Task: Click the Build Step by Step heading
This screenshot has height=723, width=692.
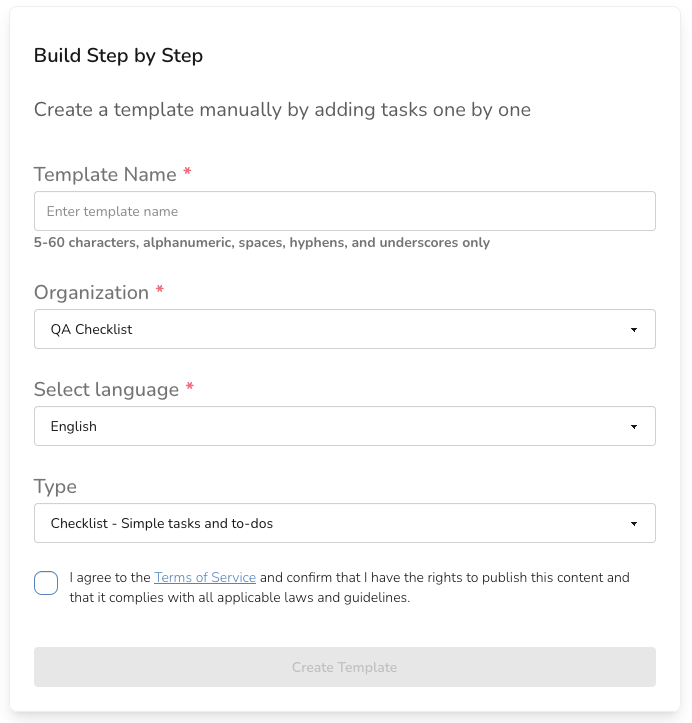Action: pyautogui.click(x=118, y=56)
